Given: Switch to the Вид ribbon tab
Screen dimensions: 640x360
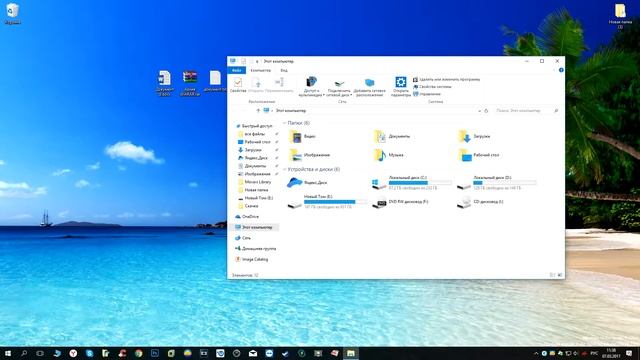Looking at the screenshot, I should 284,70.
